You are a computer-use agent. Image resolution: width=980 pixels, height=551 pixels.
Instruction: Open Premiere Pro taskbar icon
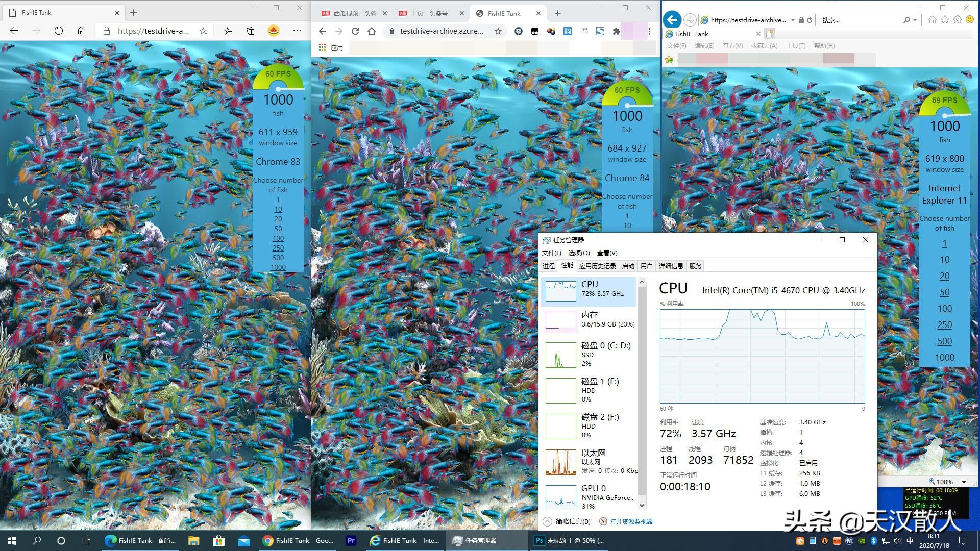351,540
